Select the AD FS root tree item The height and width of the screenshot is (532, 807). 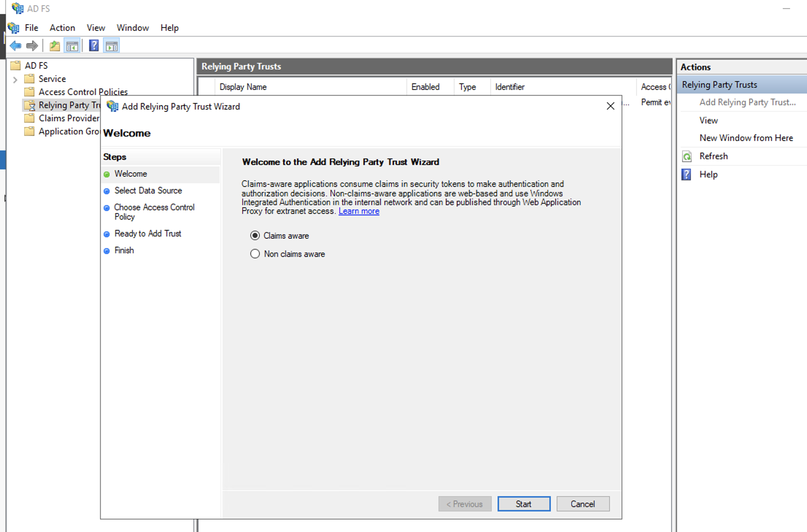coord(36,65)
